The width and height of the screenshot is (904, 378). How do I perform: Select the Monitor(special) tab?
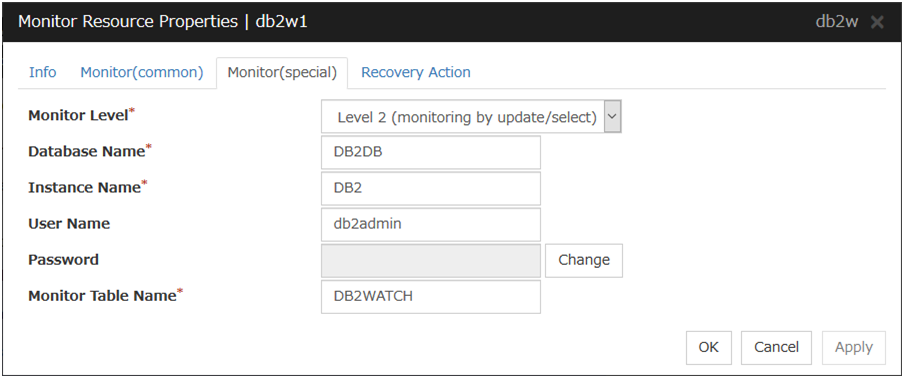pos(282,73)
